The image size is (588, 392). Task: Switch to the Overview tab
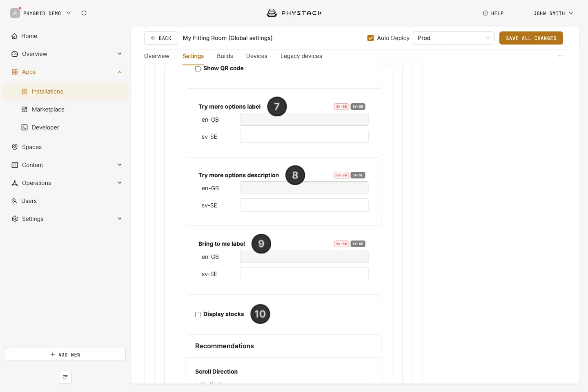click(x=157, y=56)
